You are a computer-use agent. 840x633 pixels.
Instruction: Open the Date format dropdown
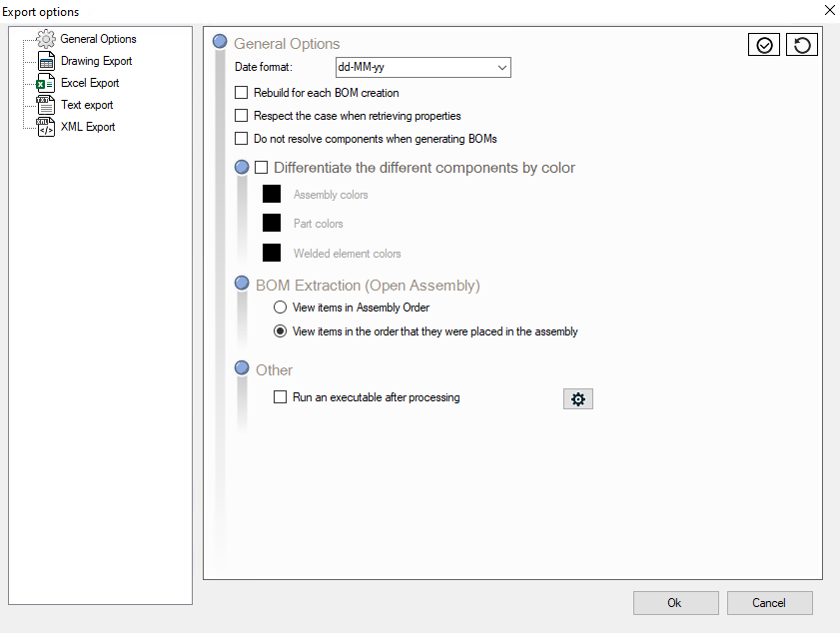point(501,68)
